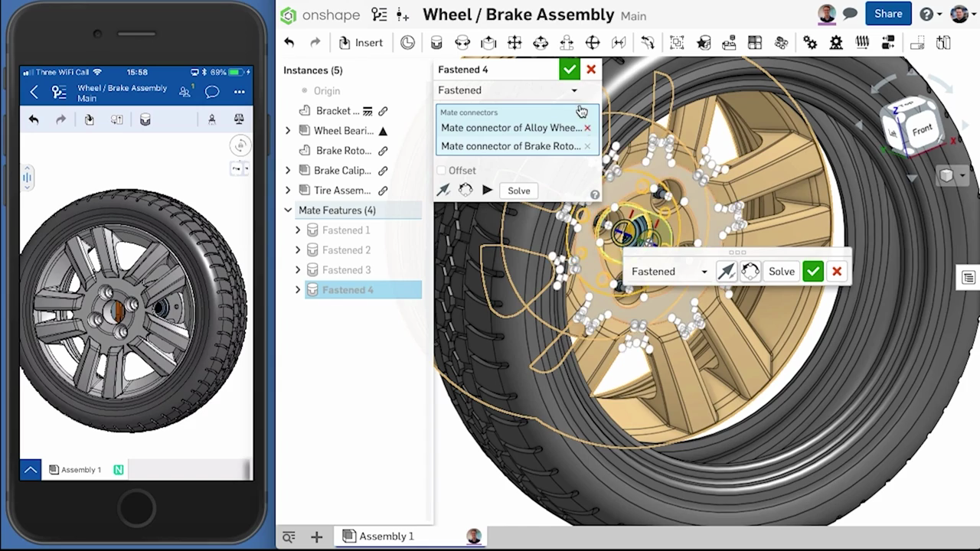Click the star-marked cylinder toolbar icon
The height and width of the screenshot is (551, 980).
[x=703, y=43]
